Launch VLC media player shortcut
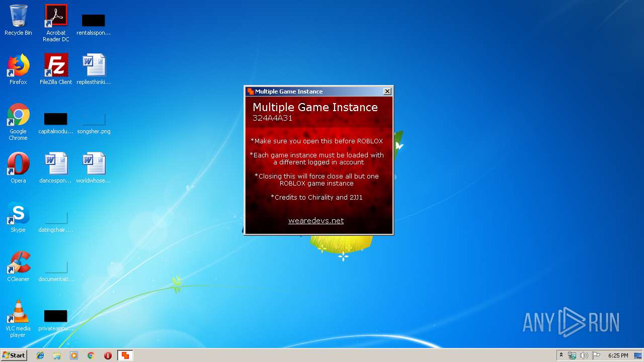Viewport: 644px width, 362px height. point(18,319)
